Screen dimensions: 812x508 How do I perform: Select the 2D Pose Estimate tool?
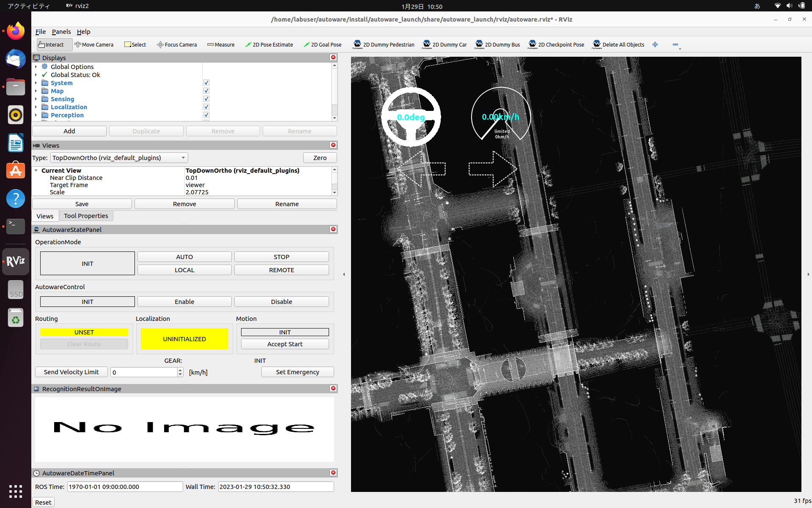pyautogui.click(x=269, y=44)
